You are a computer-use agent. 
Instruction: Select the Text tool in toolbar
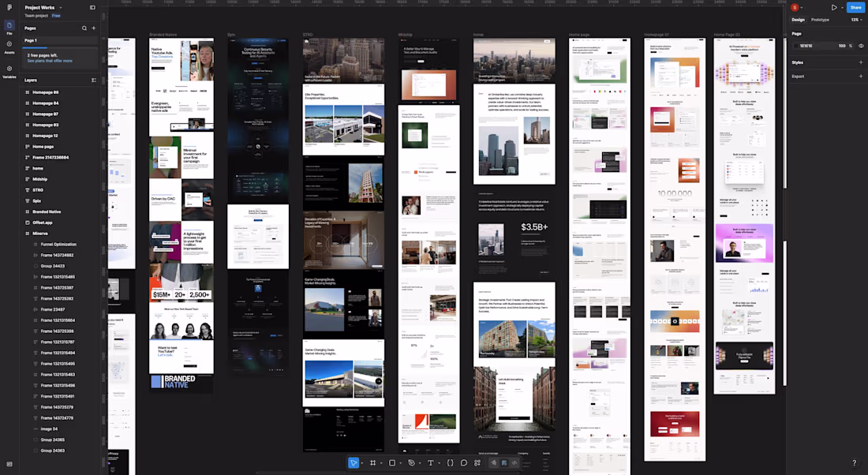431,463
